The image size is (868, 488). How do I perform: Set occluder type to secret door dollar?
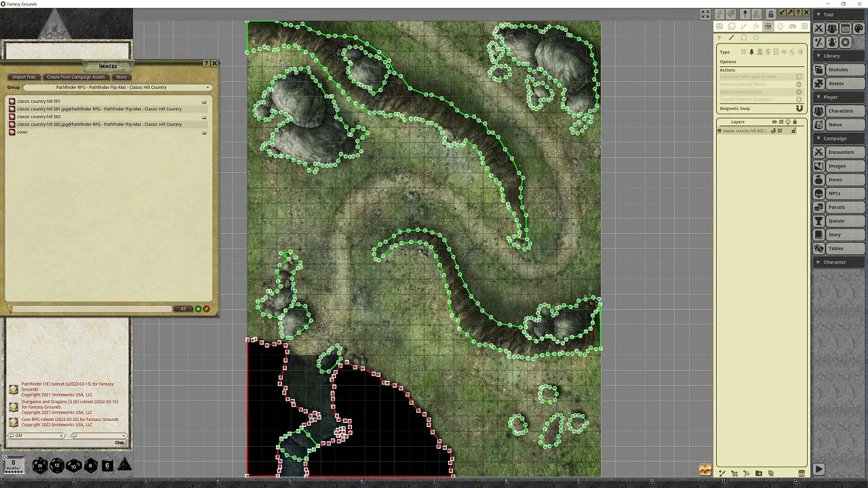pos(768,52)
